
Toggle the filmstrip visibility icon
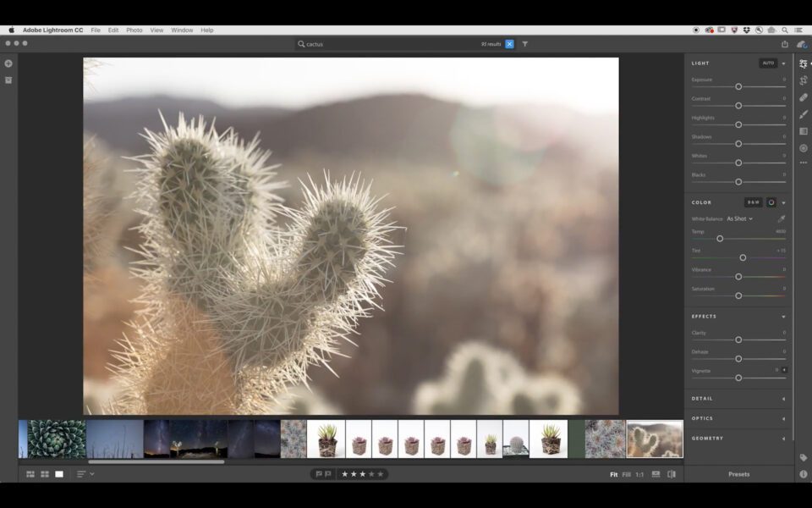656,474
